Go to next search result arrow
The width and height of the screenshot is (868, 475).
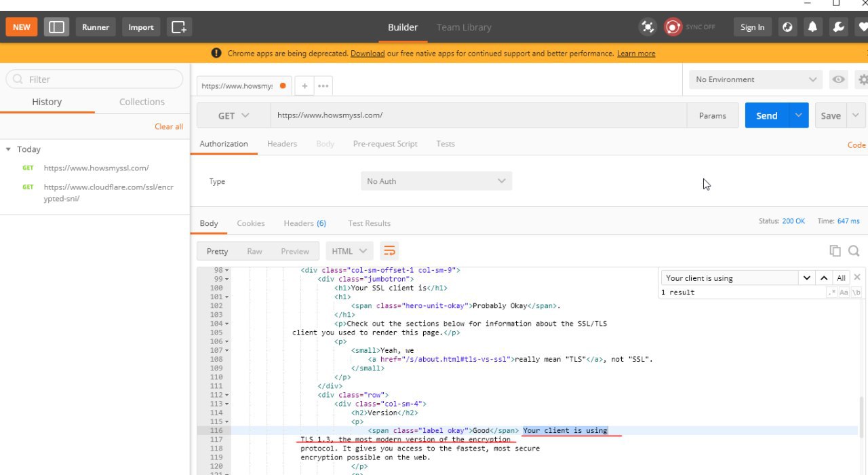806,278
